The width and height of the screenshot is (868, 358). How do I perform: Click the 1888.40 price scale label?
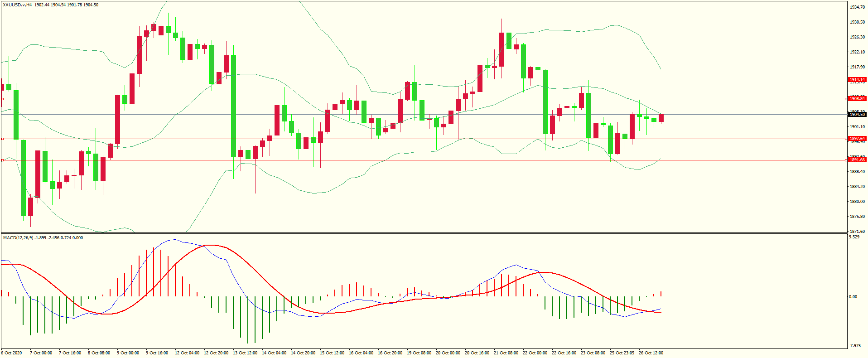tap(858, 172)
